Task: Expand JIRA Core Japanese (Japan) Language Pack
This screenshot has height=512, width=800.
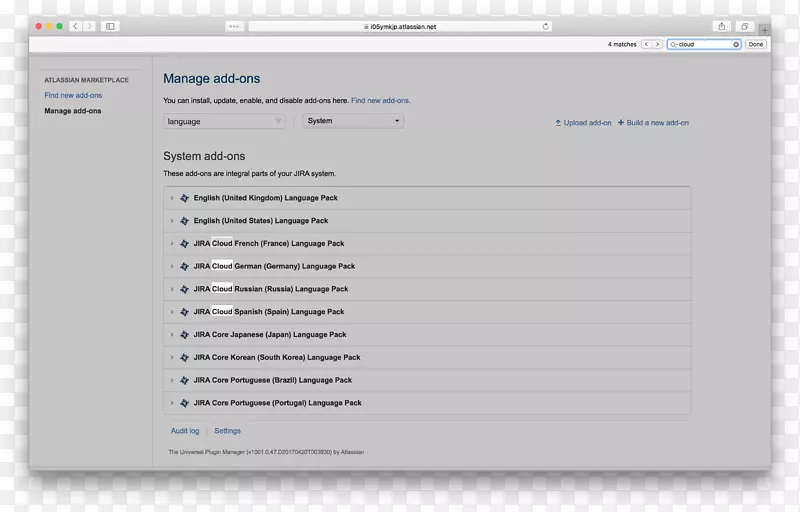Action: 172,335
